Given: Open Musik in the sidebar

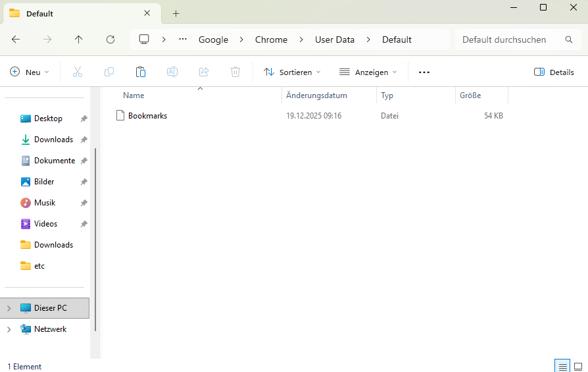Looking at the screenshot, I should [x=45, y=203].
